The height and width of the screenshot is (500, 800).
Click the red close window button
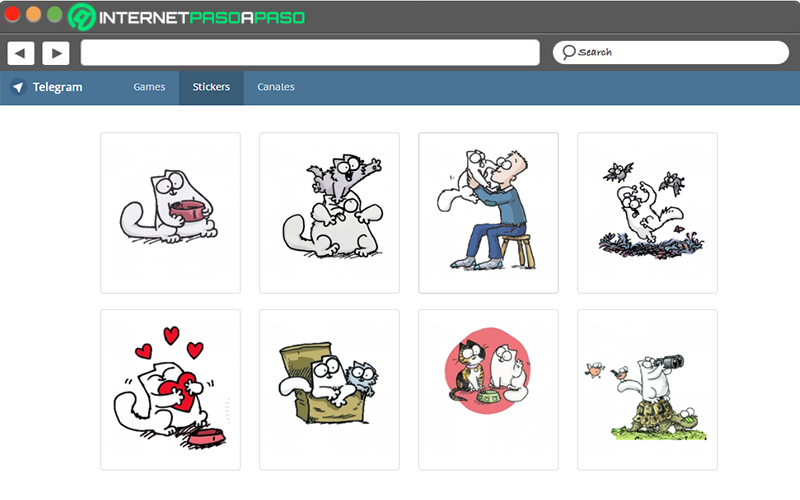pyautogui.click(x=12, y=14)
